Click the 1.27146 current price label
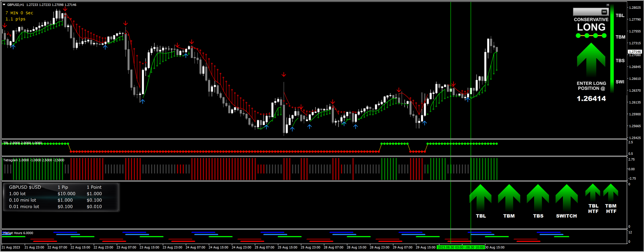The height and width of the screenshot is (252, 644). point(635,52)
